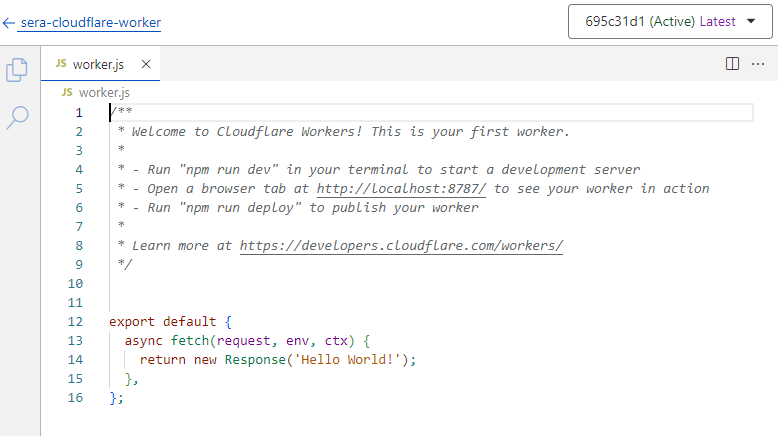Open the Explorer files icon in sidebar
This screenshot has width=778, height=436.
click(17, 70)
